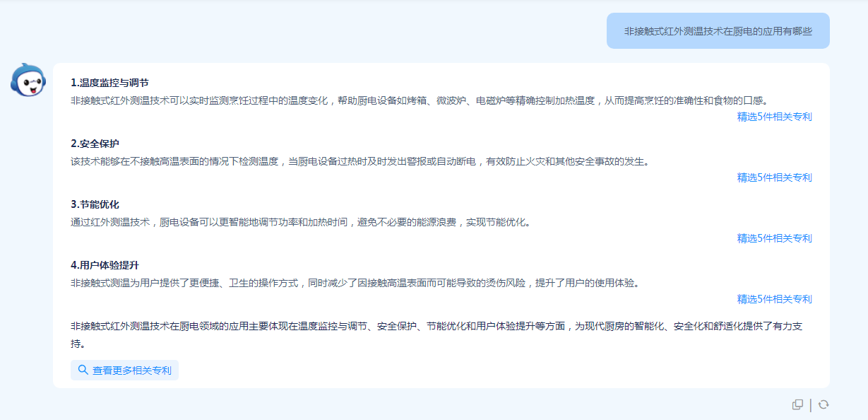Click user message bubble 非接触式红外测温技术在厨电的应用有哪些

click(x=718, y=31)
